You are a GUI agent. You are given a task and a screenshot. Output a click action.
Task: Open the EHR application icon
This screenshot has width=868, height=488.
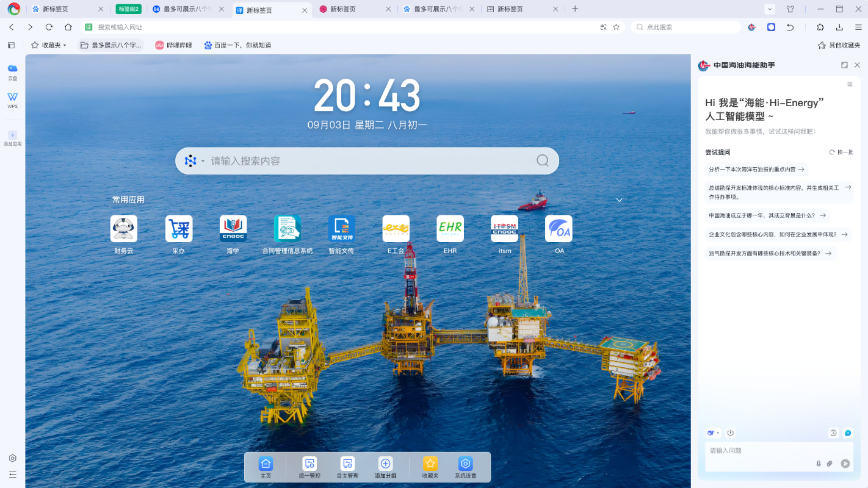click(x=450, y=229)
